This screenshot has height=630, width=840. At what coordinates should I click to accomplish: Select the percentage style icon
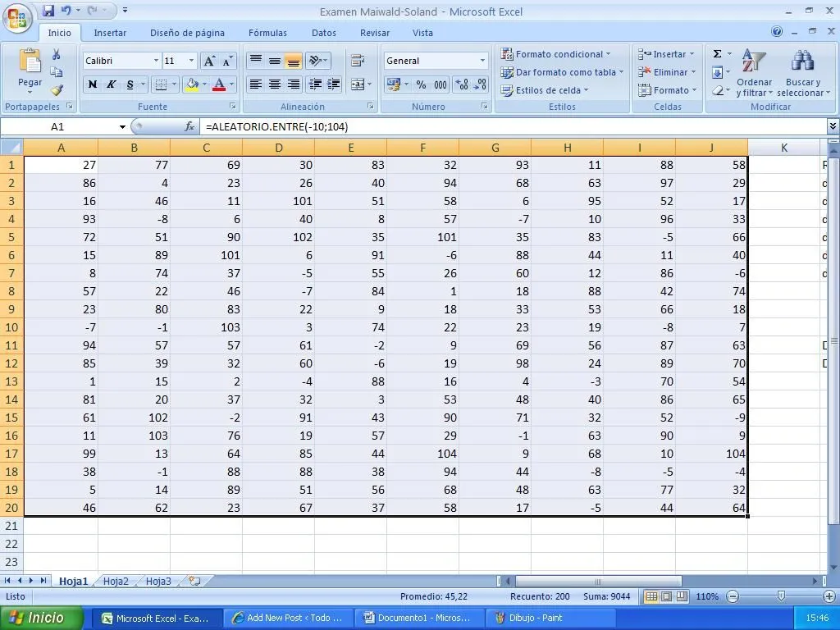[422, 84]
